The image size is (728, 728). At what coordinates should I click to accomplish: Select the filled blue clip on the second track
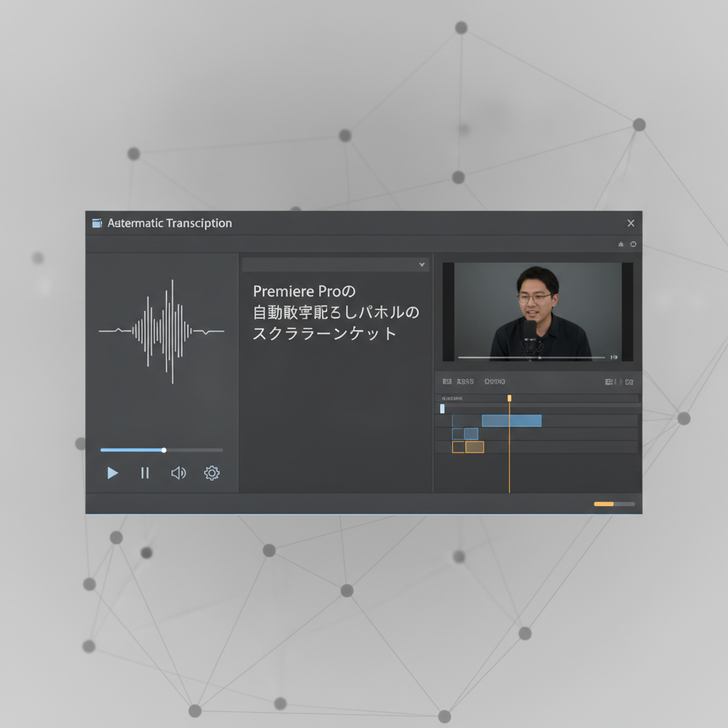[471, 434]
